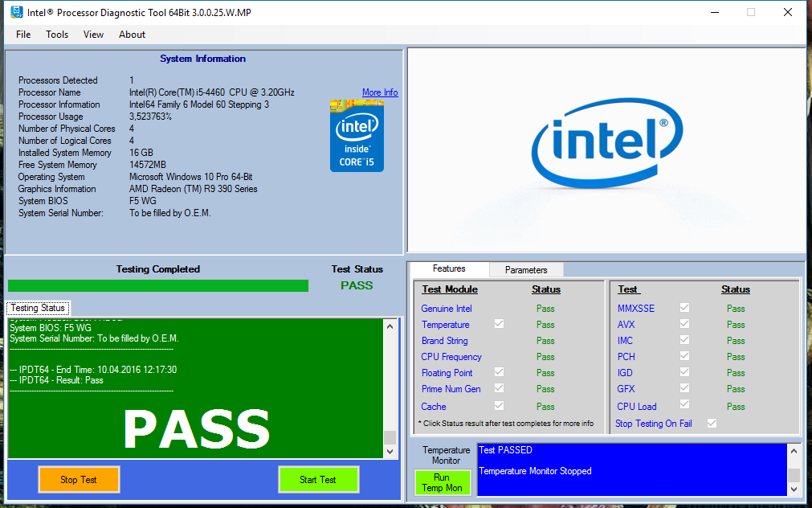Switch to the Parameters tab
This screenshot has width=812, height=508.
pyautogui.click(x=526, y=269)
